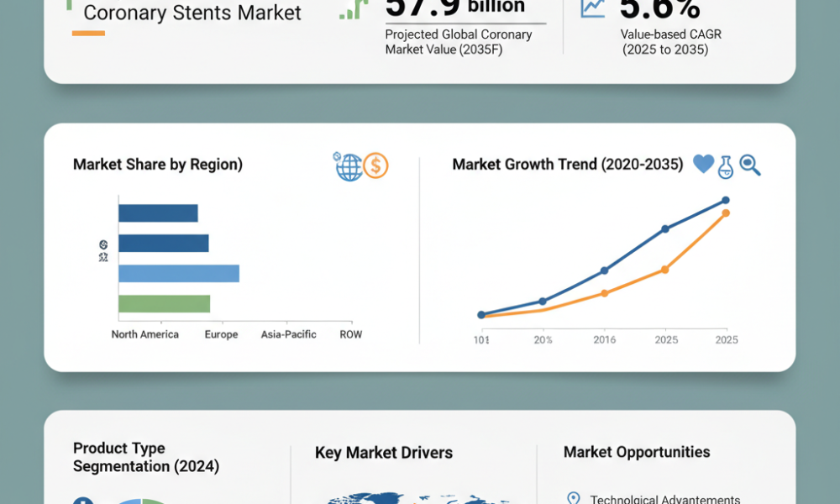This screenshot has height=504, width=840.
Task: Click the globe icon beside Market Share title
Action: 349,166
